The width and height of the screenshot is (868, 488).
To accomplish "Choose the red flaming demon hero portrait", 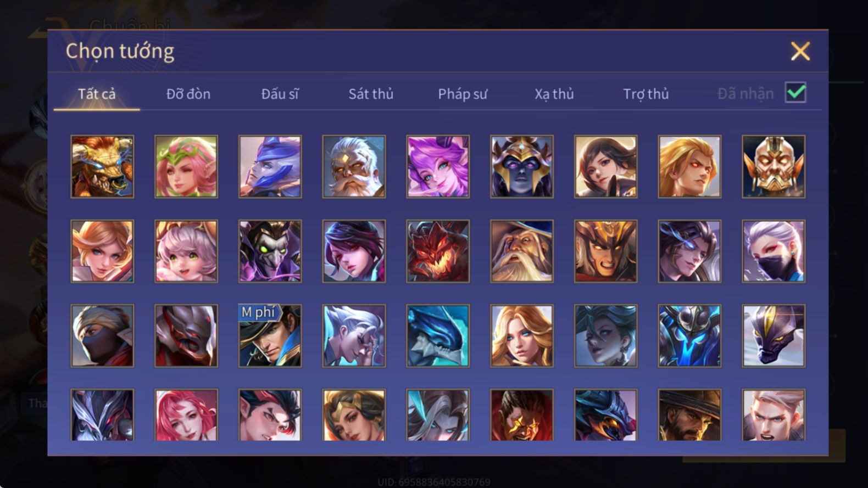I will tap(437, 251).
